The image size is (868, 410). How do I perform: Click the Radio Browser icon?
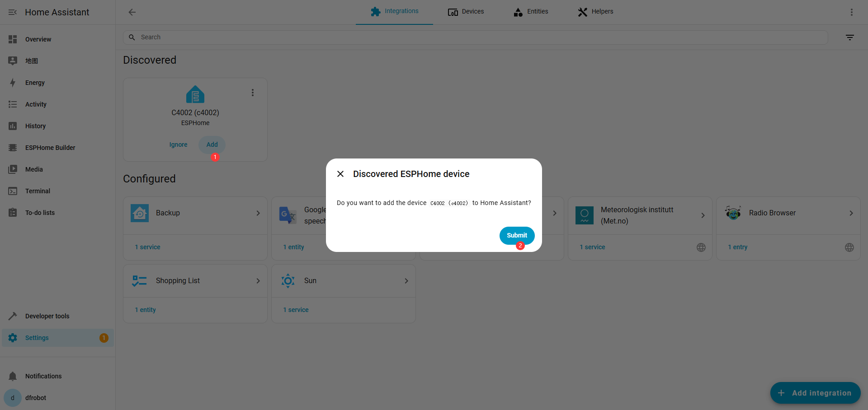click(733, 213)
